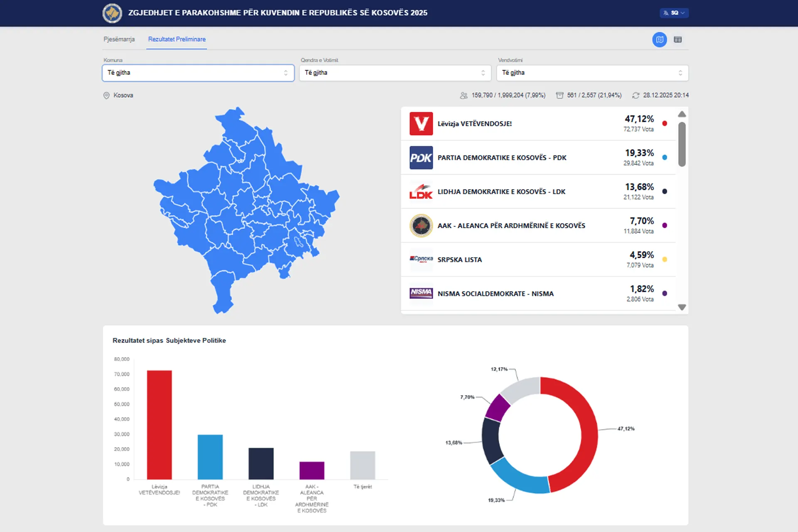Open the Komuna dropdown
This screenshot has width=798, height=532.
[x=198, y=73]
